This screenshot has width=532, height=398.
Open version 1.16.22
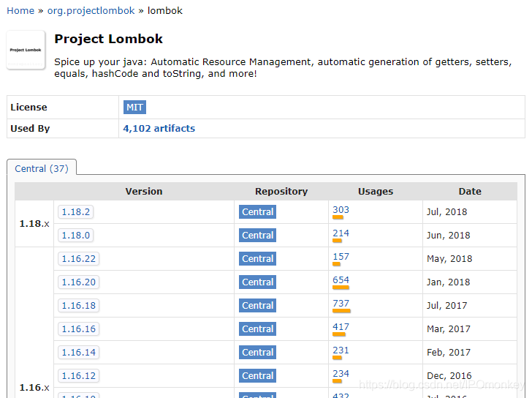click(x=79, y=259)
